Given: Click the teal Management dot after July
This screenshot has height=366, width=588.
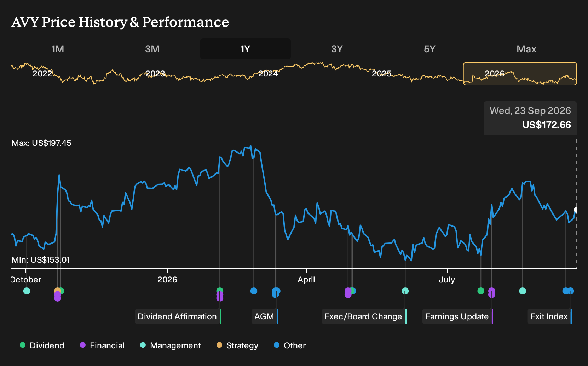Looking at the screenshot, I should tap(523, 291).
